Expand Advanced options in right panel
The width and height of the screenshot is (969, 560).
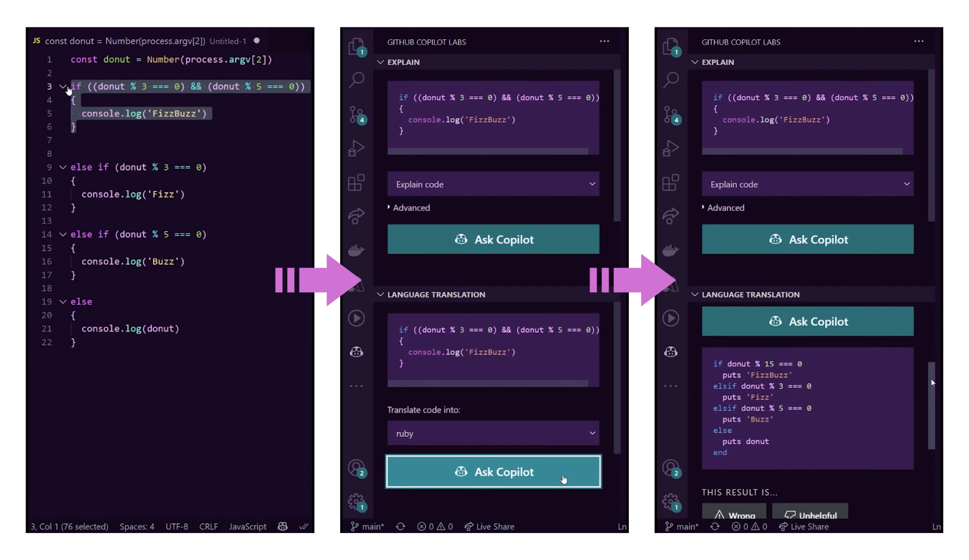(723, 208)
